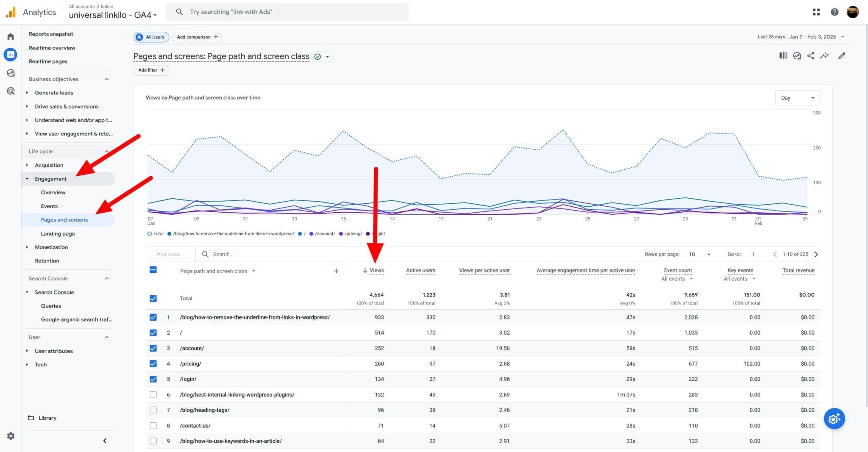This screenshot has width=868, height=452.
Task: Open Queries under Search Console
Action: click(x=51, y=305)
